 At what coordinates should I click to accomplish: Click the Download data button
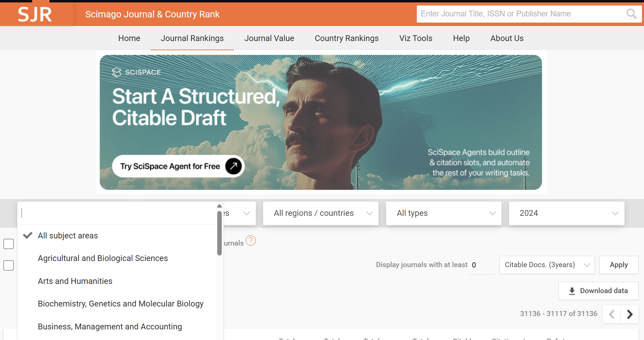click(x=598, y=291)
